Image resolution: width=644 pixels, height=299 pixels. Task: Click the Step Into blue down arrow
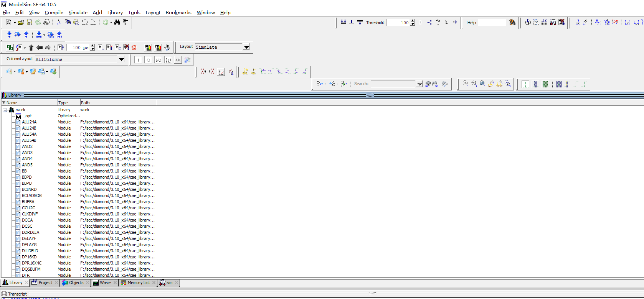tap(9, 35)
